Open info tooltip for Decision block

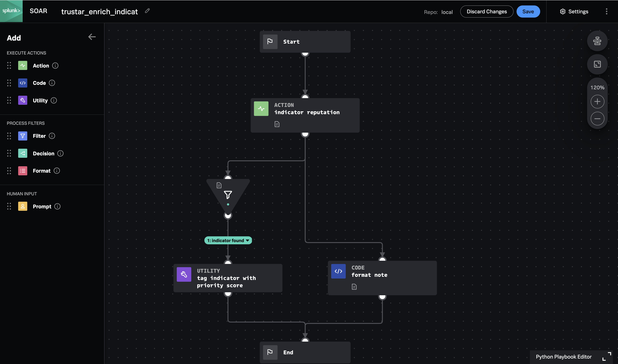pyautogui.click(x=60, y=154)
